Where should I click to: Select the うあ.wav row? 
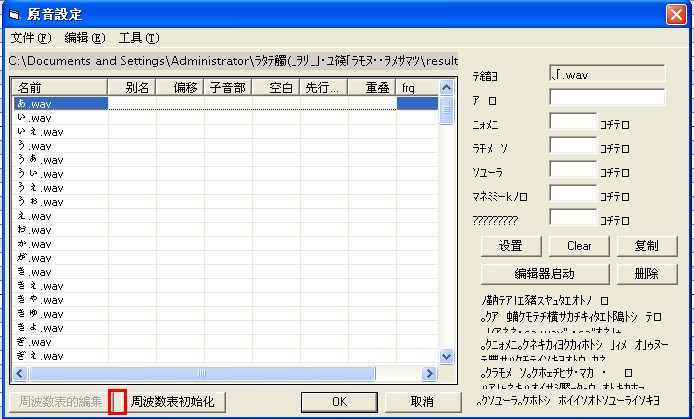226,160
